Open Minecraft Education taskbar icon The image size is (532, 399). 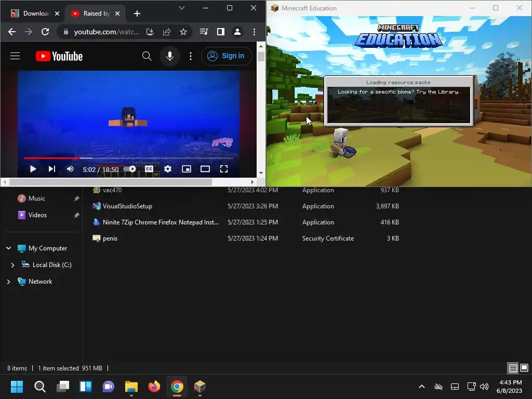pyautogui.click(x=200, y=387)
